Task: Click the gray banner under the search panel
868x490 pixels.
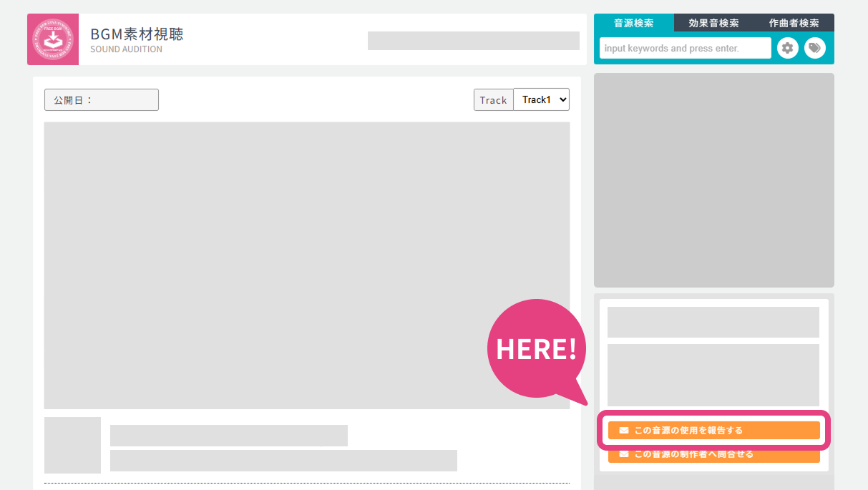Action: point(713,180)
